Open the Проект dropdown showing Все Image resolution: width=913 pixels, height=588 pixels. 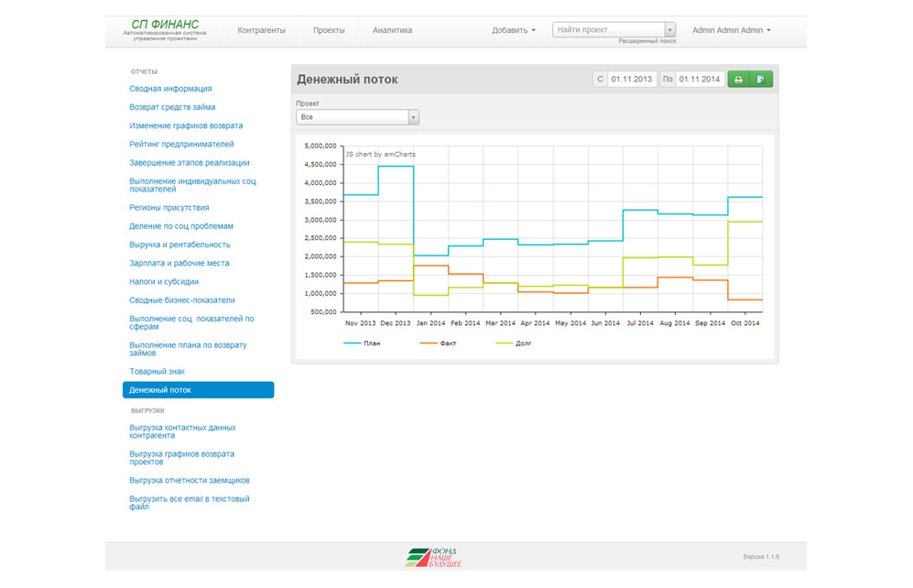[x=357, y=117]
